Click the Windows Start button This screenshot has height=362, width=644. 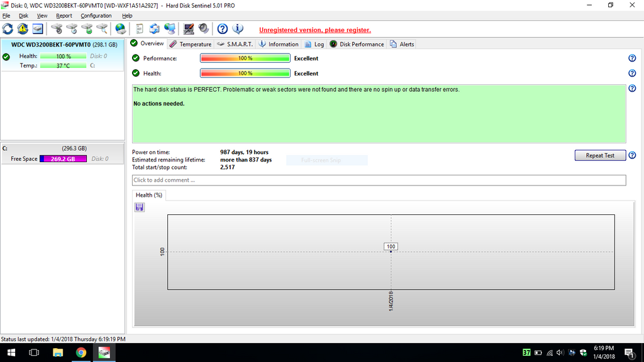(11, 353)
